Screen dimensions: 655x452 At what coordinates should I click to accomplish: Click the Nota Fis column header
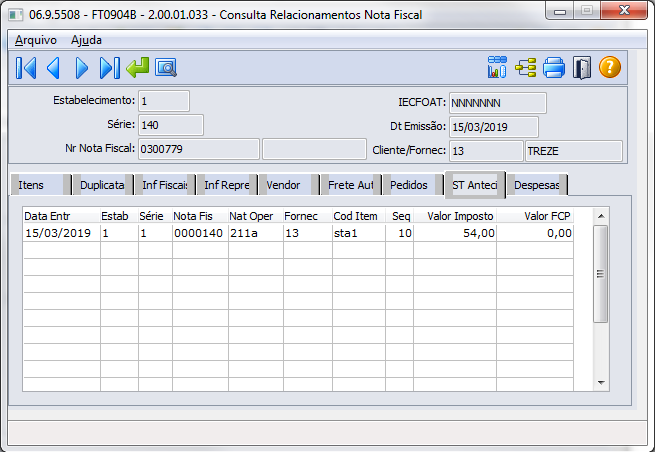(x=200, y=216)
